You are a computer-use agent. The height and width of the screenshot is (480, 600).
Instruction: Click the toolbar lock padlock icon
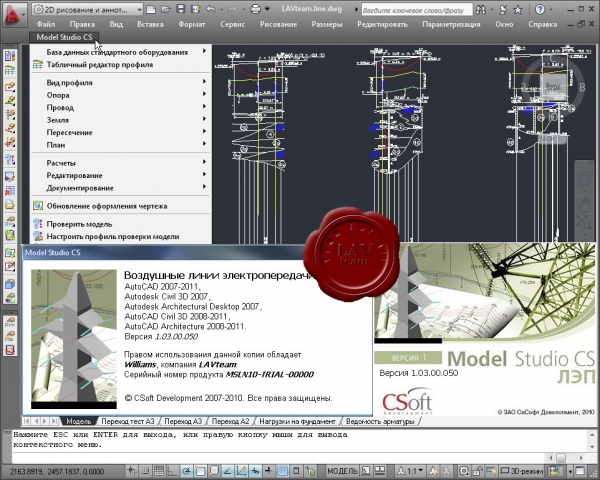pos(478,470)
